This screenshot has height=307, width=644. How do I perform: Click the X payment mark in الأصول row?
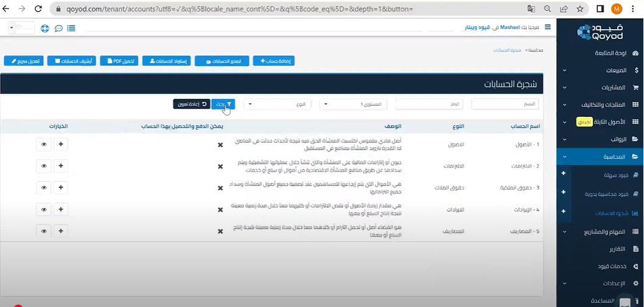(220, 145)
